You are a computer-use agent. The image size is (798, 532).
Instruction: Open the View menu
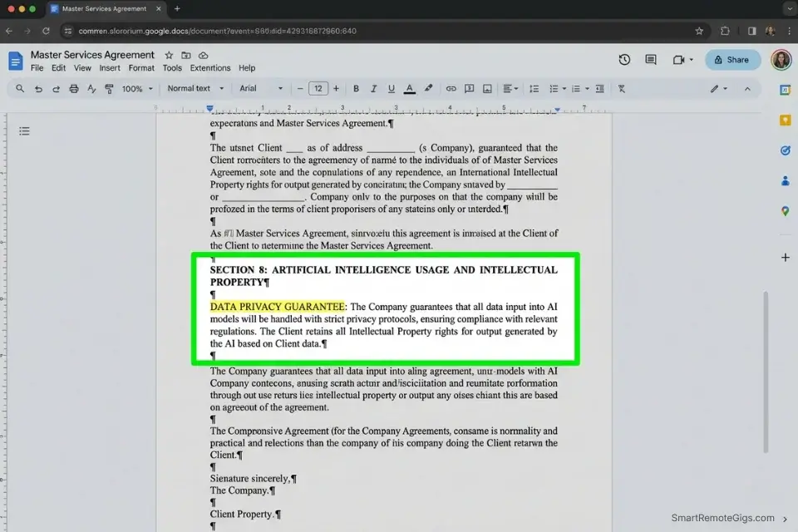tap(82, 67)
